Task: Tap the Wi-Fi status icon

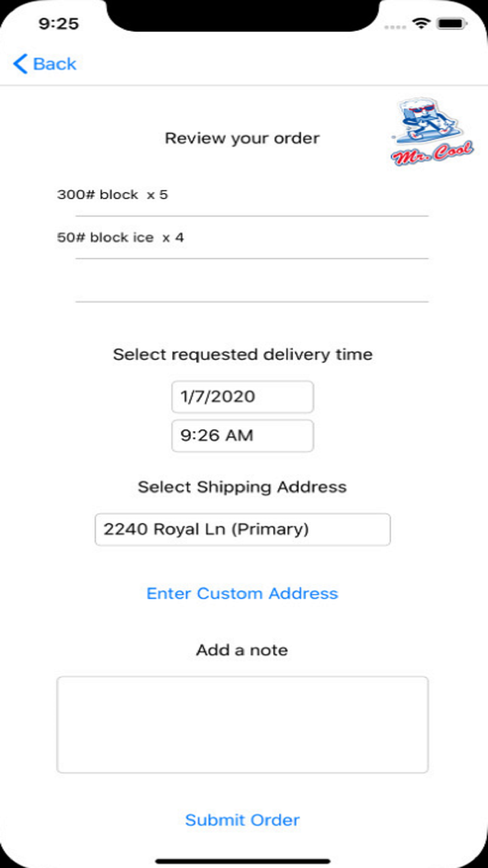Action: (x=421, y=23)
